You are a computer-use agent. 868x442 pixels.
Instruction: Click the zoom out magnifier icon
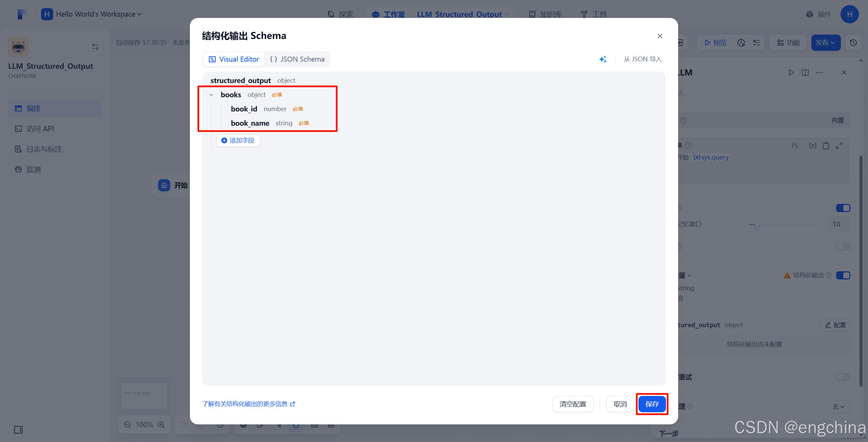(x=127, y=424)
